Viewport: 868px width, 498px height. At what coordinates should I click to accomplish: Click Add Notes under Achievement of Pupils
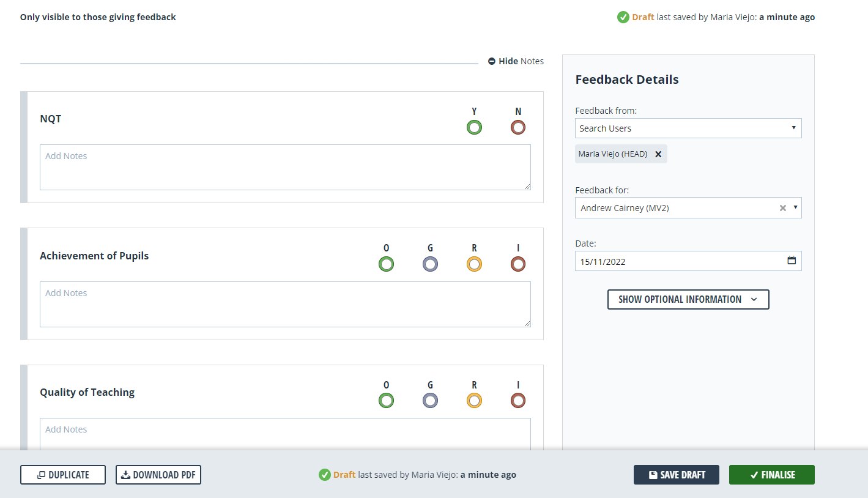click(285, 304)
